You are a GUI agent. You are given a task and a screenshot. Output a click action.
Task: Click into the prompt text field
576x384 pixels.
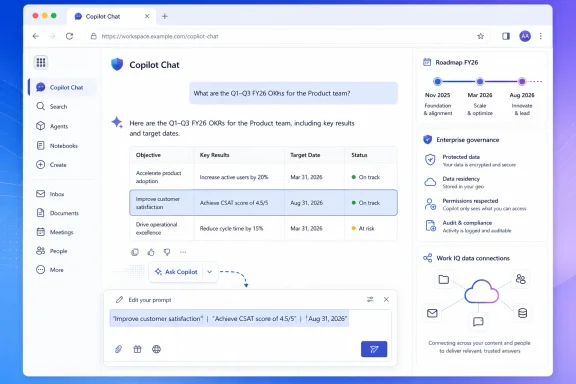[x=250, y=323]
